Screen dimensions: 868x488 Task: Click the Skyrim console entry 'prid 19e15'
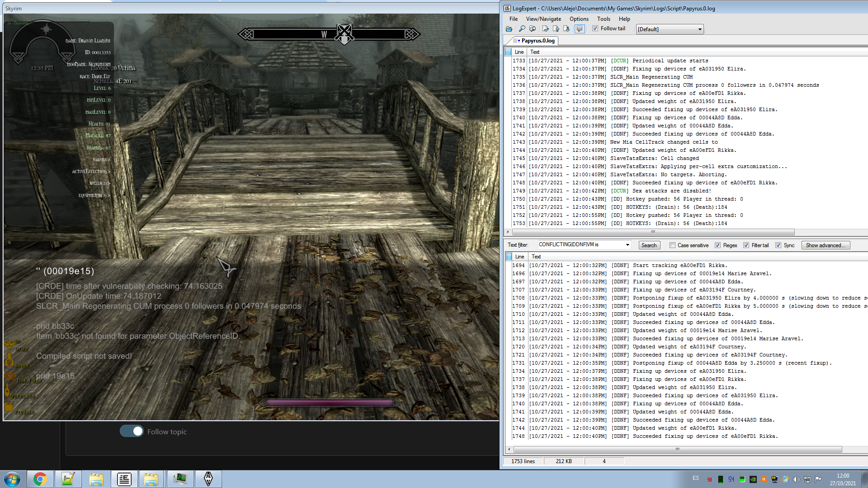55,376
